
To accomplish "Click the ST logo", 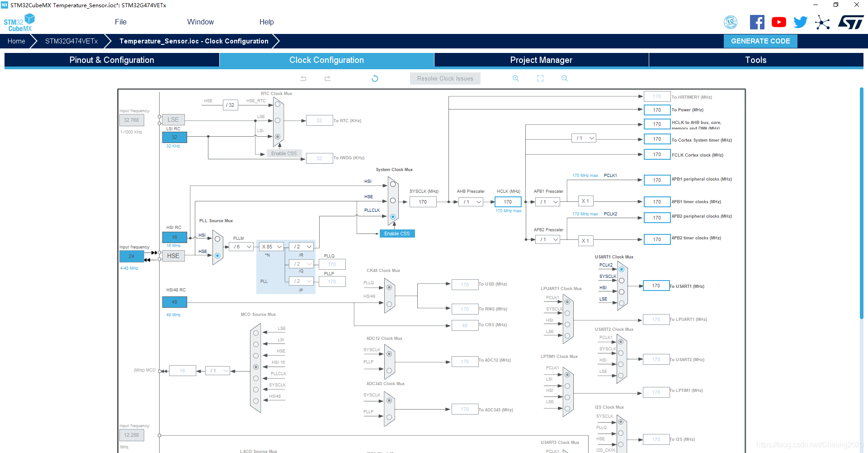I will 851,22.
